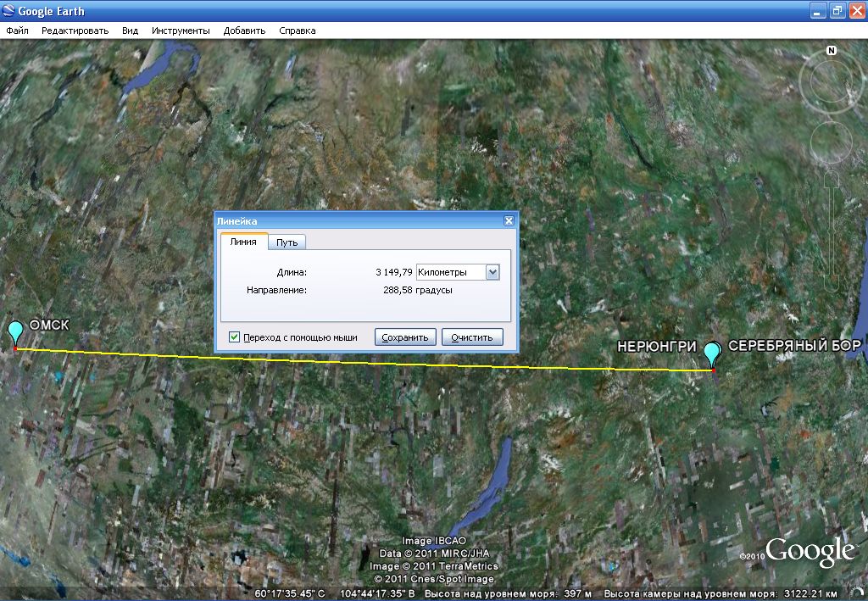This screenshot has height=601, width=868.
Task: Click the Омск placemark pin
Action: 15,332
